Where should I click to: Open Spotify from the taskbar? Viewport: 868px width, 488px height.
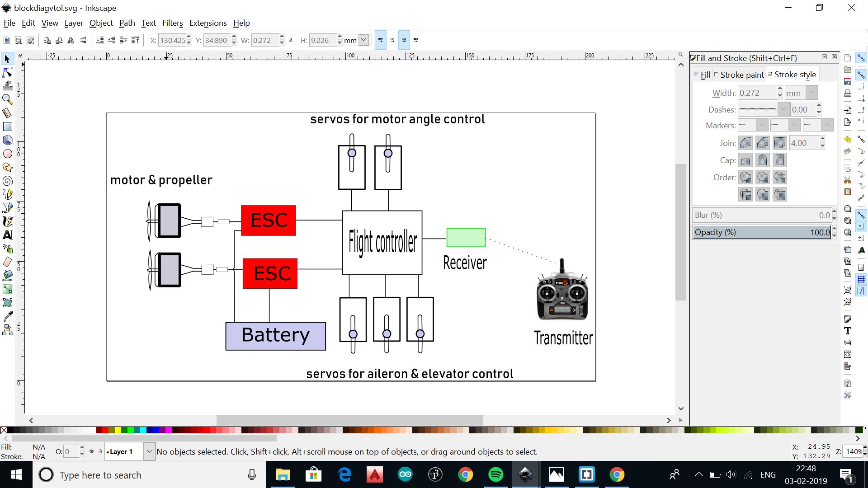(x=496, y=475)
